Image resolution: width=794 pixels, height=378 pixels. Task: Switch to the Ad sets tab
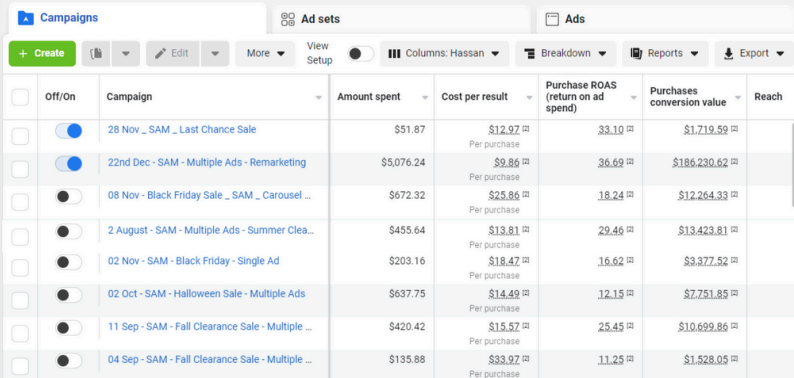(401, 19)
